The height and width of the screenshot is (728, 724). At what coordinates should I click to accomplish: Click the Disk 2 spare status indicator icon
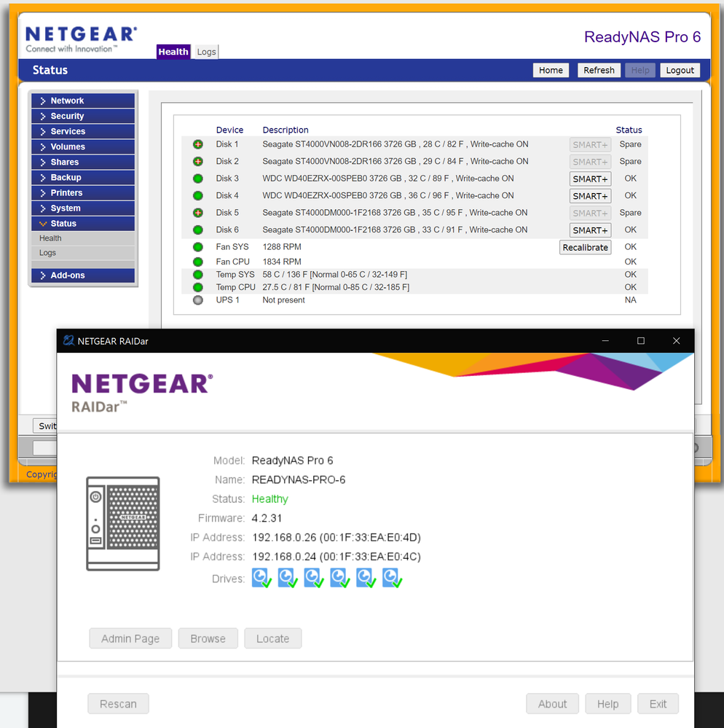click(197, 162)
